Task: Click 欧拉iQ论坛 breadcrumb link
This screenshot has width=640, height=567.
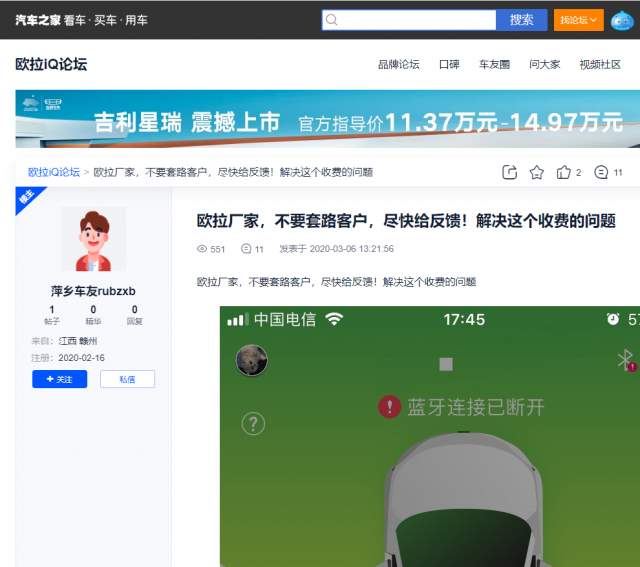Action: (54, 172)
